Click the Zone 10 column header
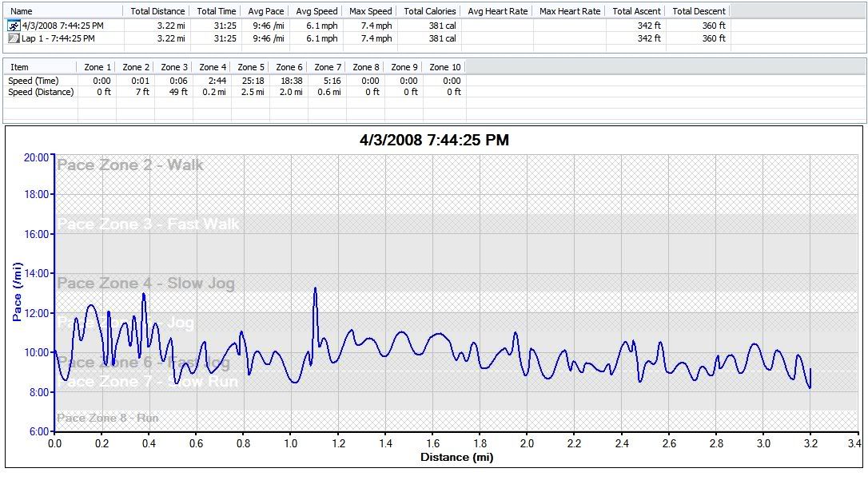The width and height of the screenshot is (868, 504). tap(444, 67)
